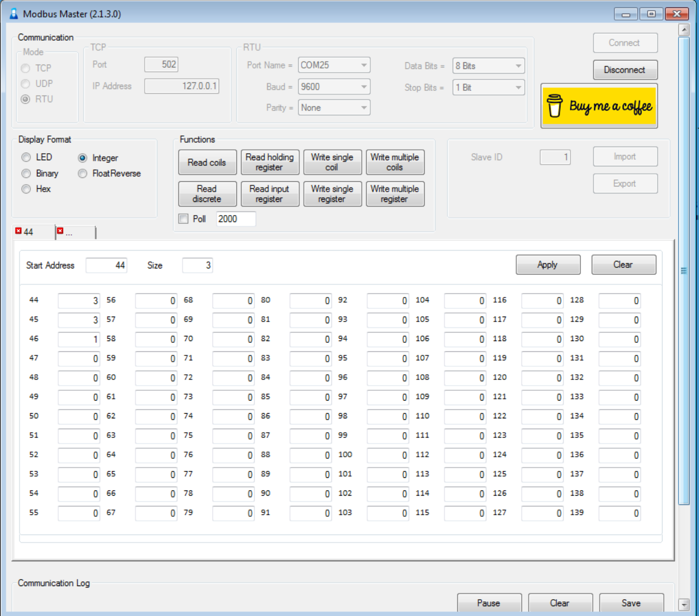Screen dimensions: 699x616
Task: Select the Hex display format
Action: pos(26,189)
